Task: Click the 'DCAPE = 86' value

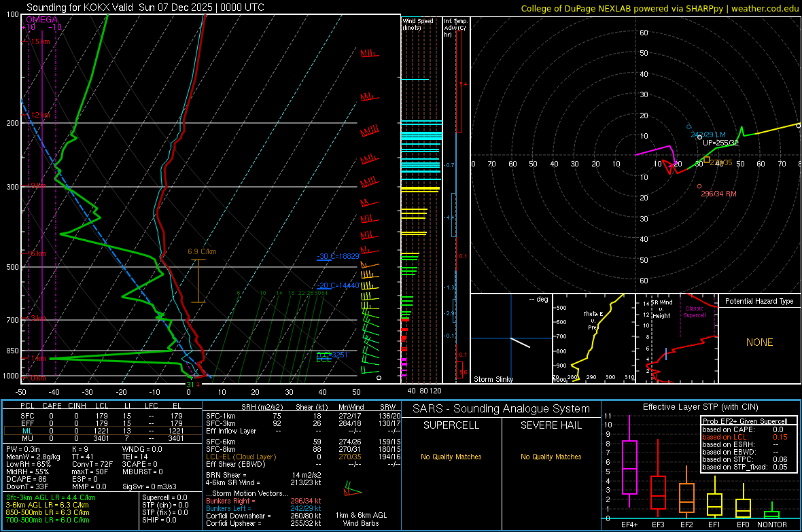Action: tap(27, 479)
